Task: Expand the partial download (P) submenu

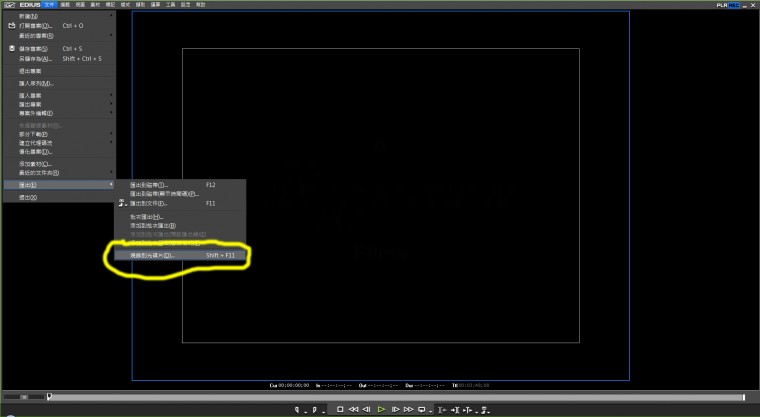Action: (x=59, y=134)
